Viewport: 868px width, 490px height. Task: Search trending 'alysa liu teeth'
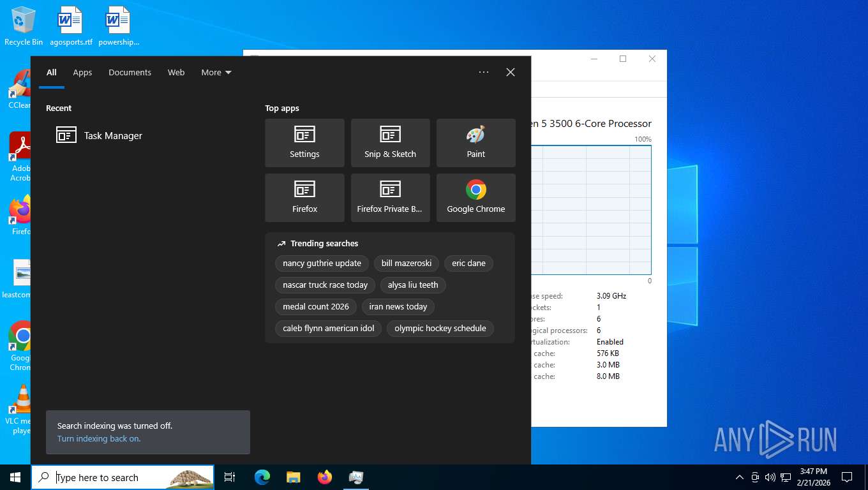(413, 285)
